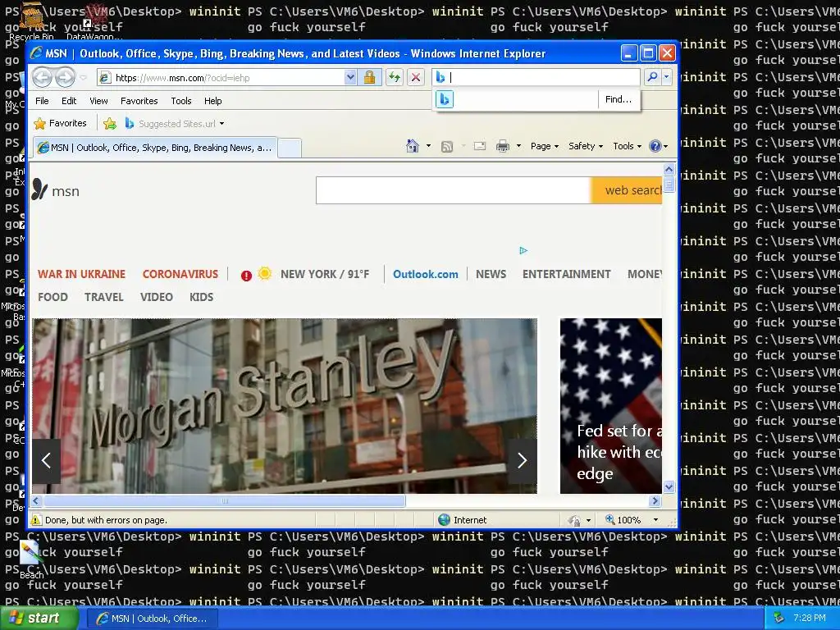
Task: Click the MSN taskbar button
Action: 153,619
